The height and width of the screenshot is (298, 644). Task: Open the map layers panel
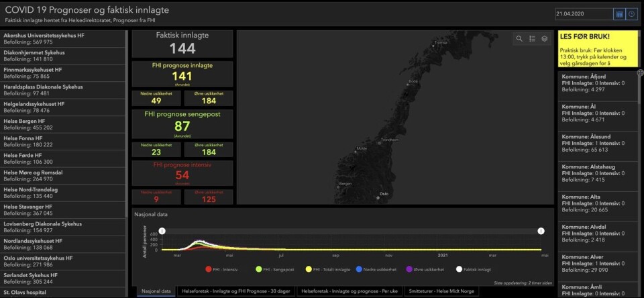pyautogui.click(x=545, y=39)
